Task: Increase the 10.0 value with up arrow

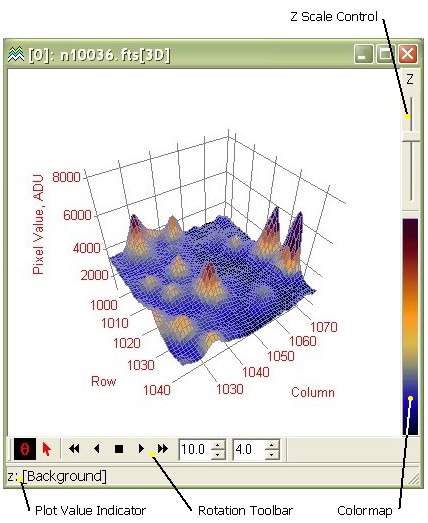Action: pyautogui.click(x=218, y=445)
